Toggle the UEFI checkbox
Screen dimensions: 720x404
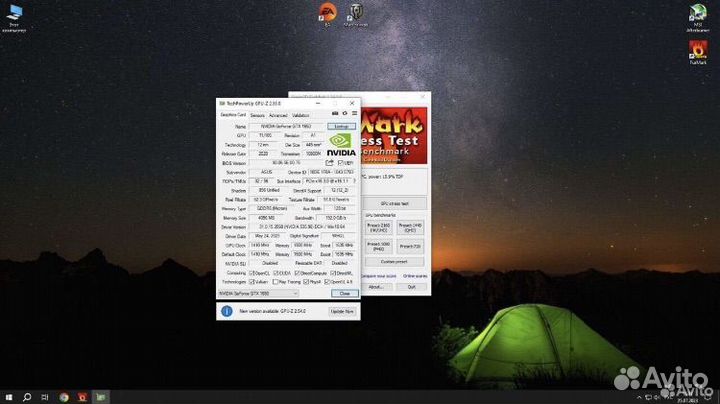341,163
